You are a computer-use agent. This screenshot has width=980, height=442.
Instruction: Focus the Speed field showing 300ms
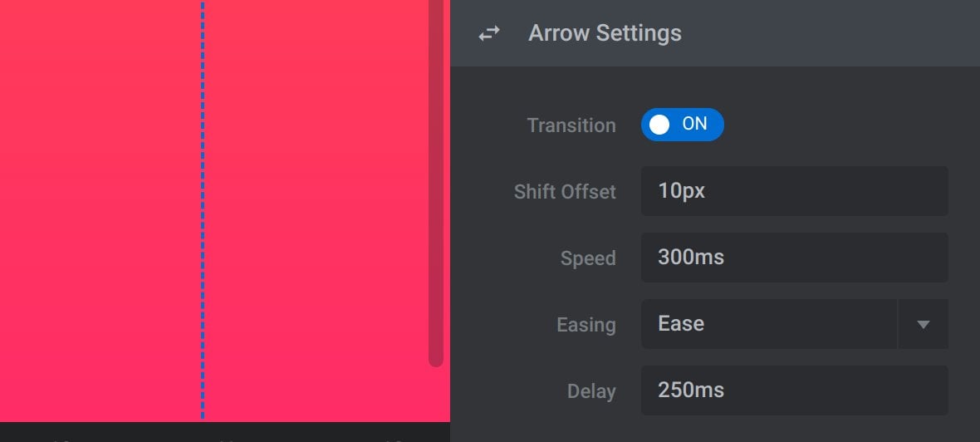coord(794,258)
